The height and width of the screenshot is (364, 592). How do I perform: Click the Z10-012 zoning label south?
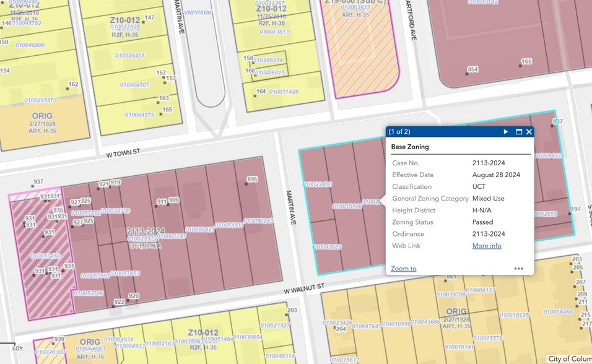tap(203, 332)
